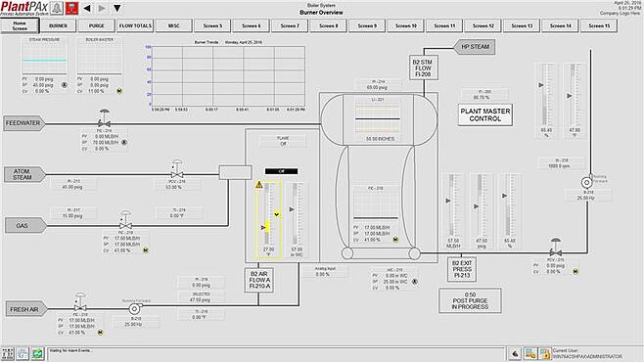Click the 47.50 psig bar graph
Image resolution: width=644 pixels, height=362 pixels.
pos(482,211)
